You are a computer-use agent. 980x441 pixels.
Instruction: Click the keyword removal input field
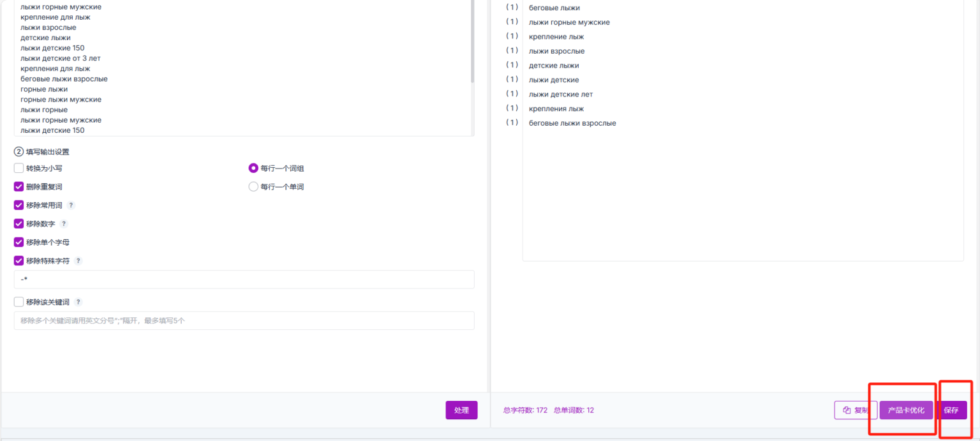(x=244, y=320)
